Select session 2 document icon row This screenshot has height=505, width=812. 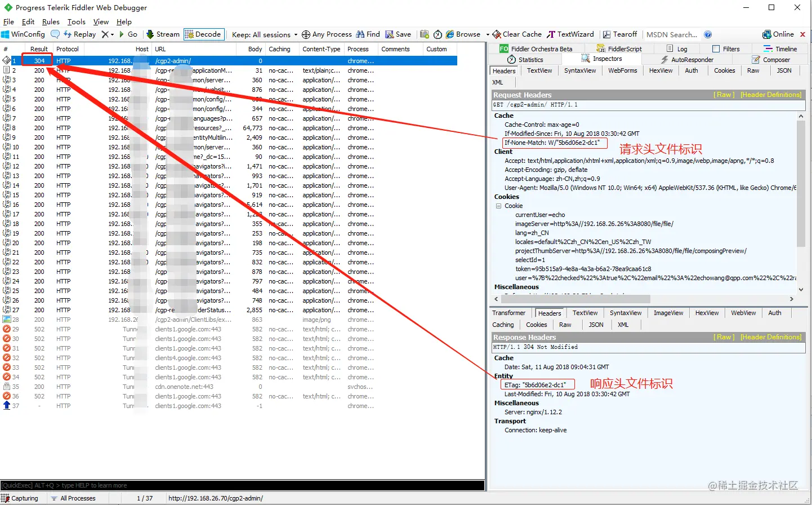click(229, 70)
